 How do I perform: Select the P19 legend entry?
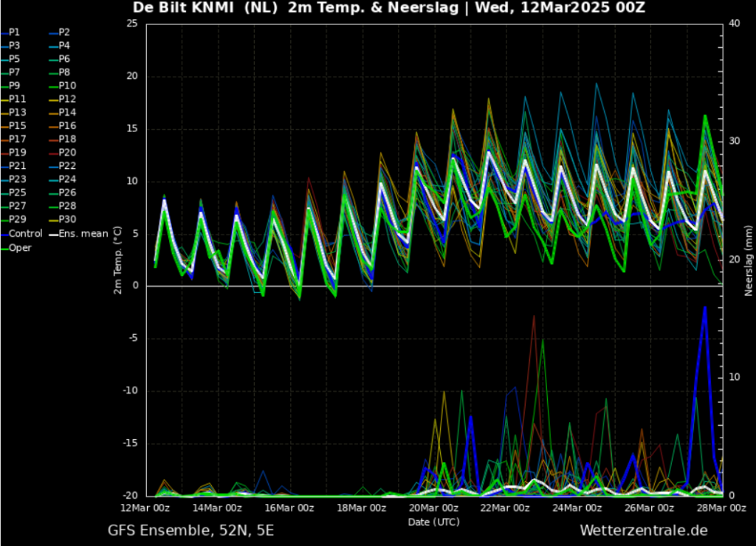coord(17,153)
